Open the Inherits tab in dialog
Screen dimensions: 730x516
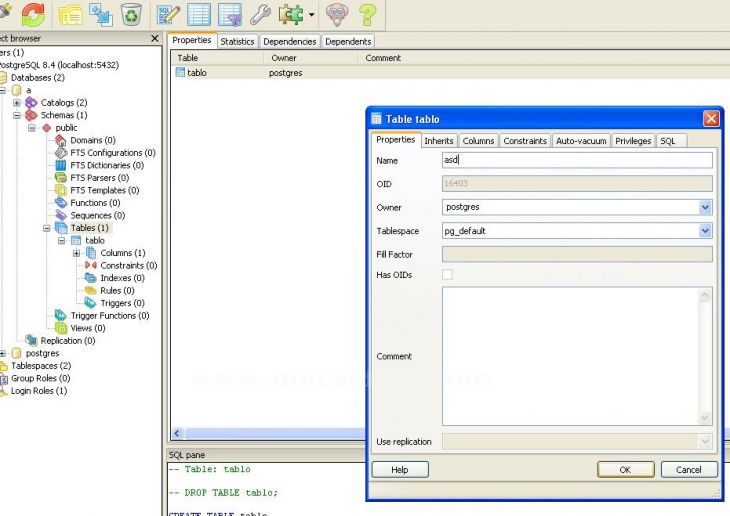pyautogui.click(x=439, y=141)
